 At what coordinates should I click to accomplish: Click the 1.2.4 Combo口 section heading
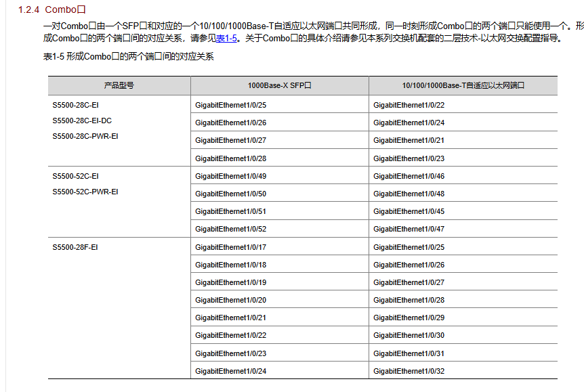pyautogui.click(x=51, y=9)
